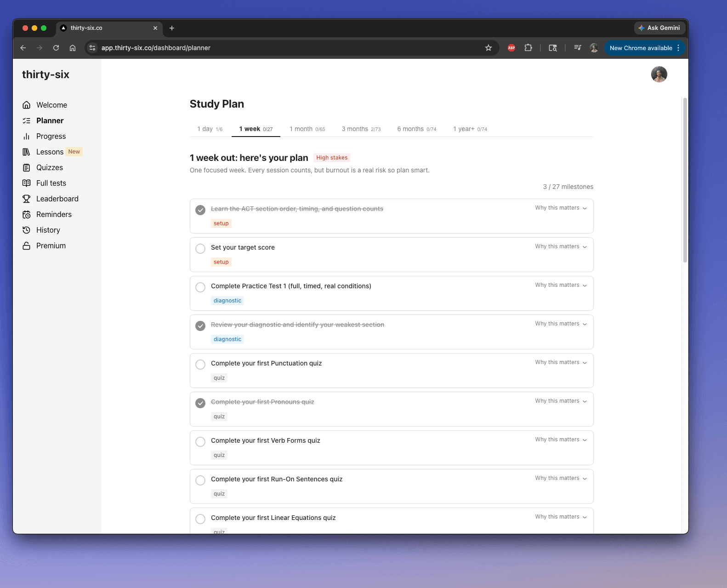Click the tab search icon in Chrome toolbar

pos(553,48)
